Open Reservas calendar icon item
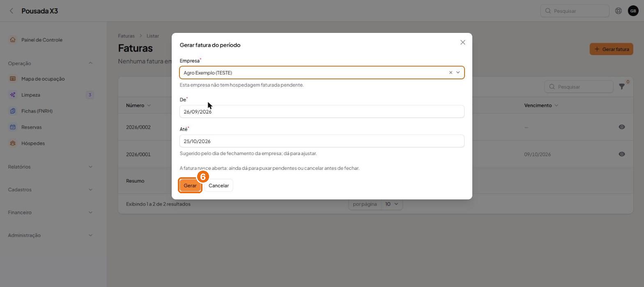The image size is (644, 287). pos(13,127)
